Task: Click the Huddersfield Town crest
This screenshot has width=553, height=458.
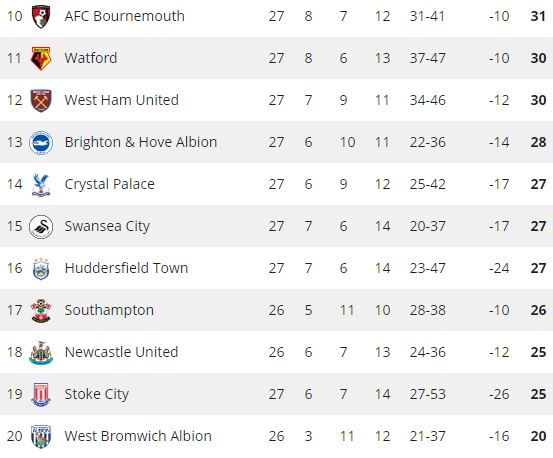Action: [x=41, y=269]
